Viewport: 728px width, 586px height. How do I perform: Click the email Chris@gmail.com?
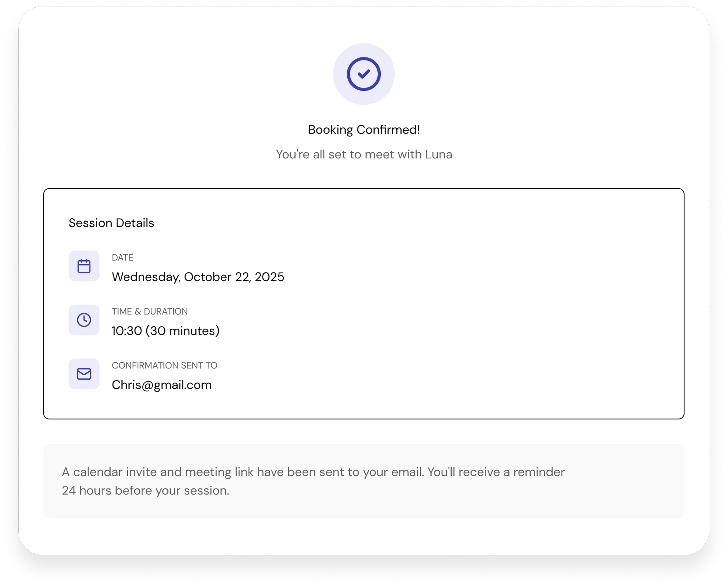click(162, 385)
